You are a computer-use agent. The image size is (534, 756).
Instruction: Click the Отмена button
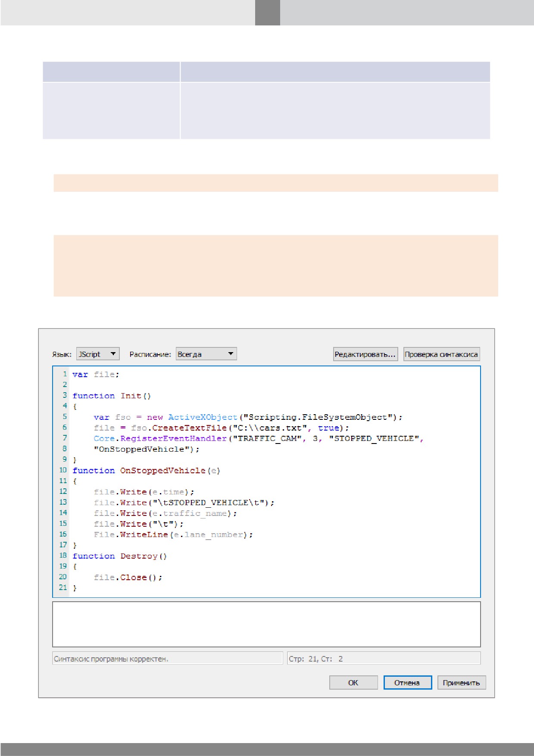coord(407,683)
